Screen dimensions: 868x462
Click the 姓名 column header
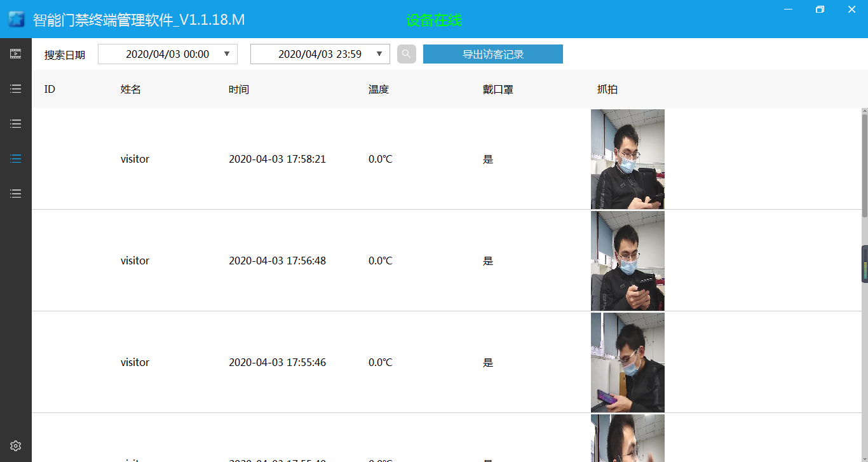pos(130,90)
